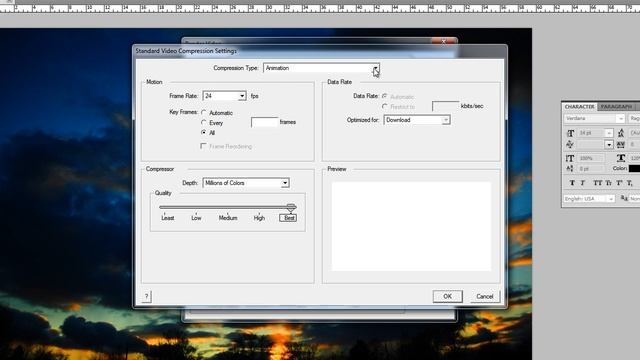Click the anti-aliasing aa icon
The image size is (640, 360).
[x=624, y=198]
